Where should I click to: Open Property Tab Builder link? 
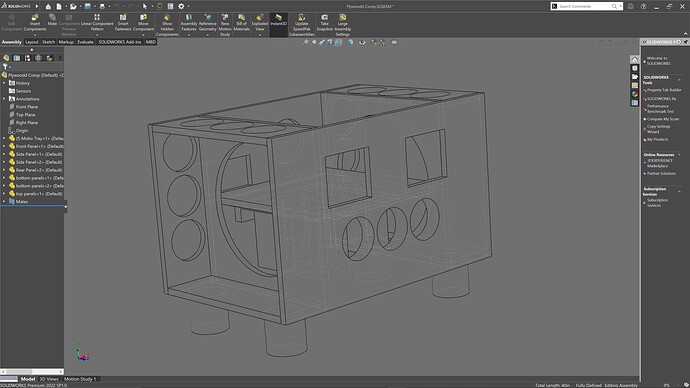(x=664, y=90)
